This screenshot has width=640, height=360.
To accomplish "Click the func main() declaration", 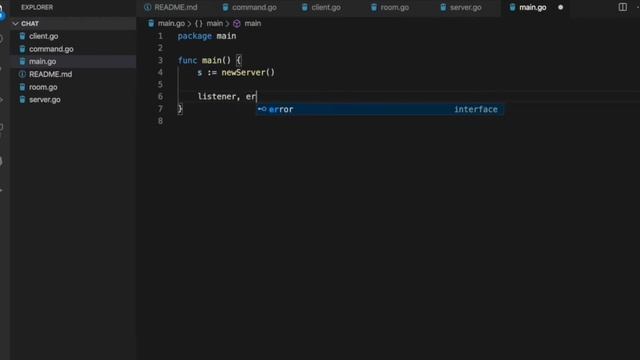I will coord(209,60).
